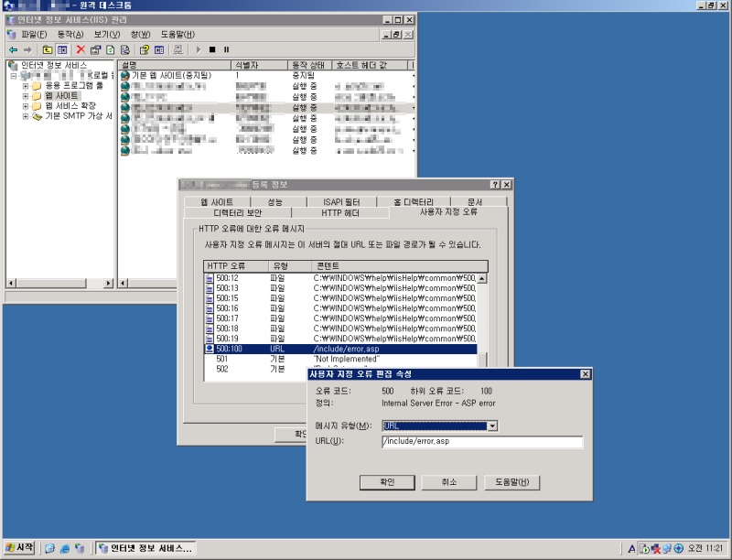Screen dimensions: 732x560
Task: Click the error list scrollbar up arrow
Action: (x=482, y=278)
